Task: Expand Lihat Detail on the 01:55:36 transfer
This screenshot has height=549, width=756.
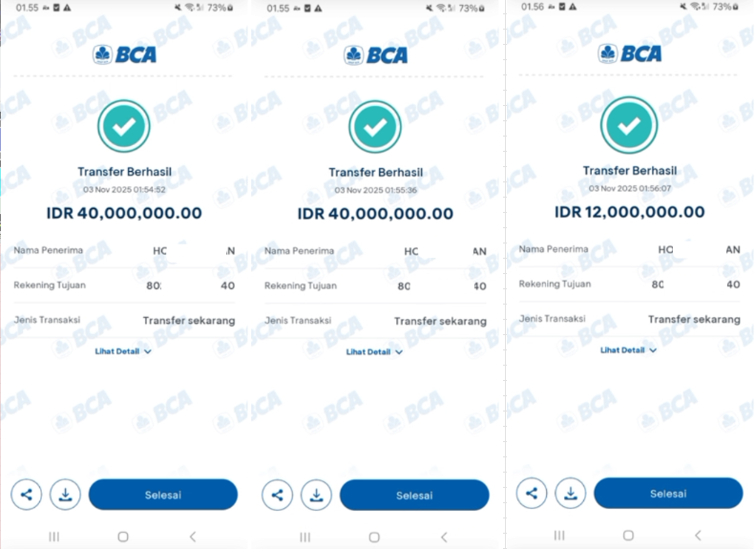Action: 374,351
